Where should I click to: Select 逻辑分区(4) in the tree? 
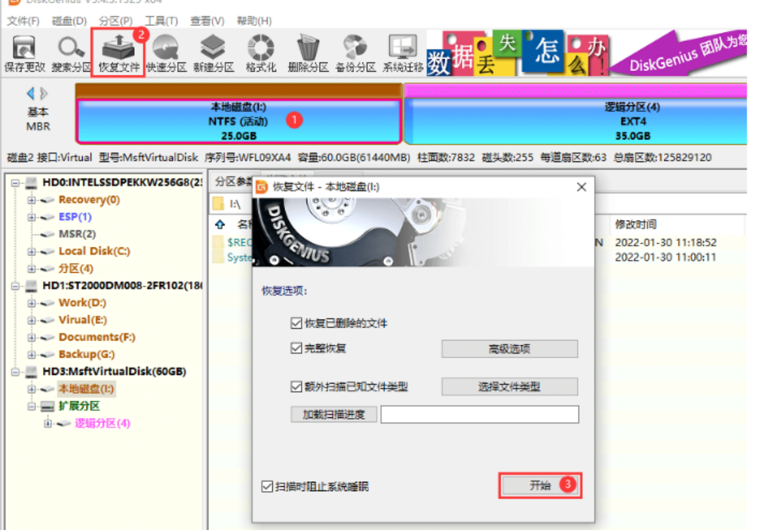(x=102, y=423)
